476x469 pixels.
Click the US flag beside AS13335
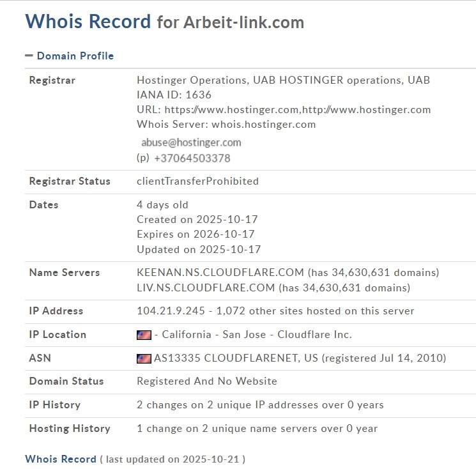144,358
